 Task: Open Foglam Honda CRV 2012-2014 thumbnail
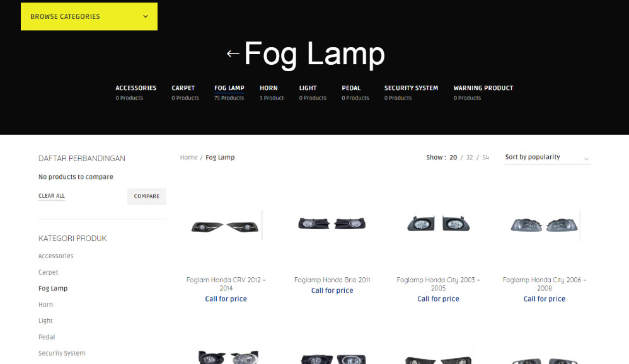click(x=225, y=227)
